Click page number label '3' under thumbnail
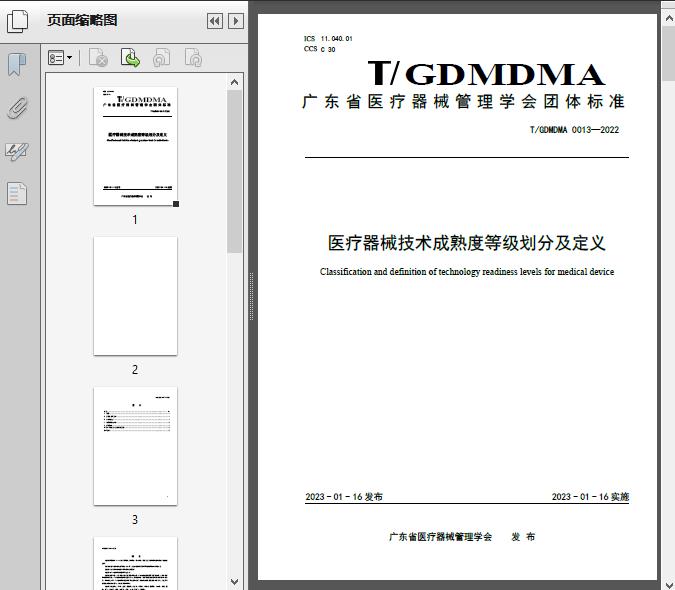675x590 pixels. [135, 519]
